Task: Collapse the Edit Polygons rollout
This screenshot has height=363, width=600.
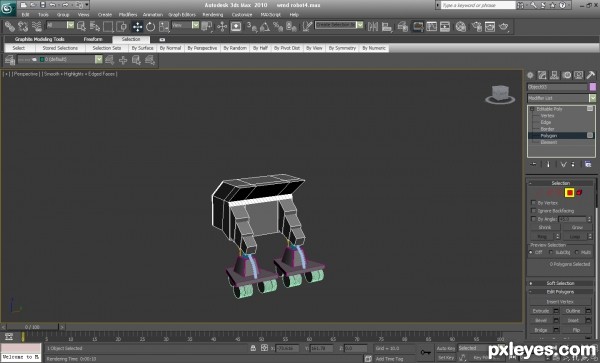Action: [x=561, y=292]
